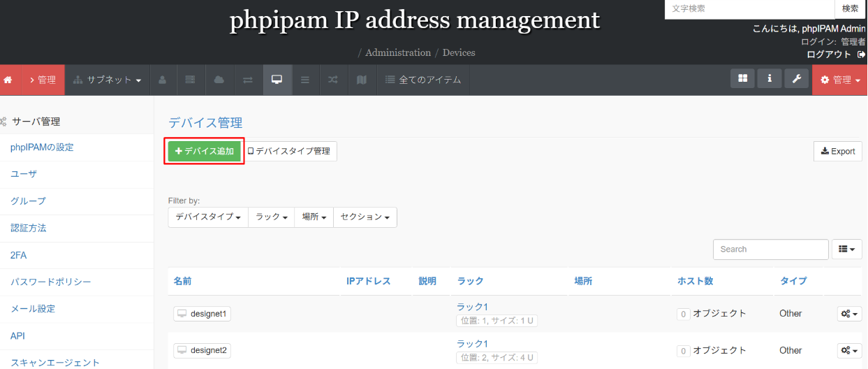Click the Export button
The width and height of the screenshot is (868, 369).
click(x=838, y=151)
